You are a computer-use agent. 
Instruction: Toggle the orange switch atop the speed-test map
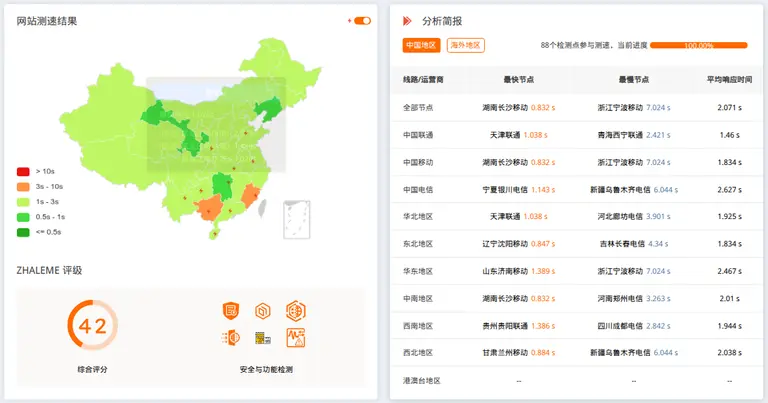coord(362,21)
